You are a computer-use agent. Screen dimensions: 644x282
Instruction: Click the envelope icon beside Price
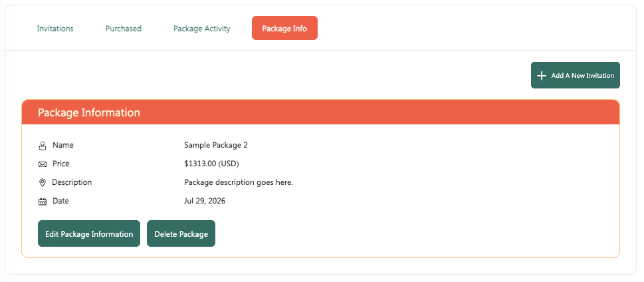point(43,164)
